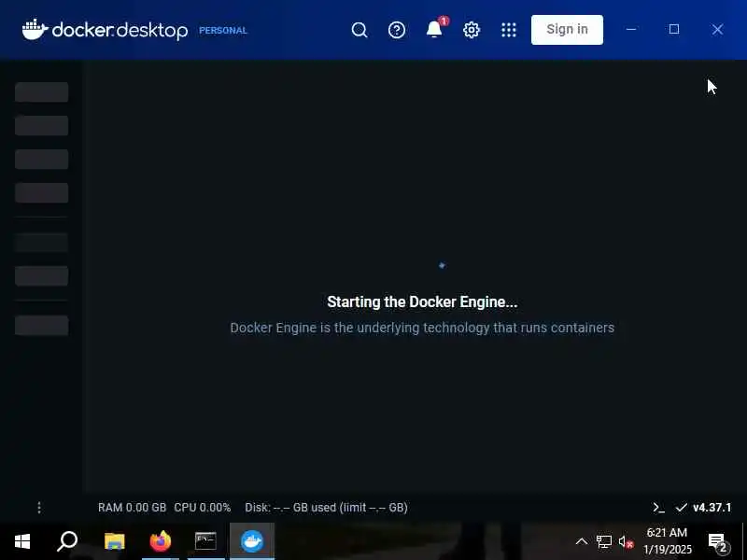Open Settings with the gear icon
747x560 pixels.
[472, 30]
